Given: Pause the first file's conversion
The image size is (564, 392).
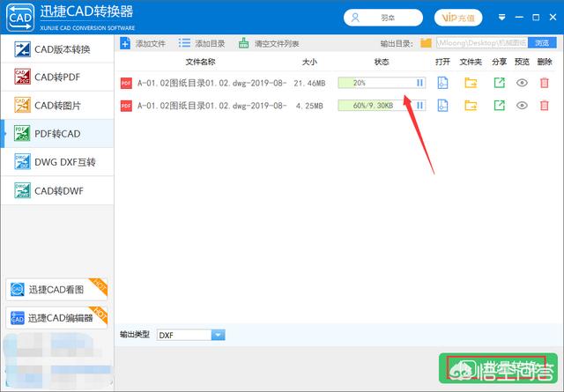Looking at the screenshot, I should click(419, 83).
